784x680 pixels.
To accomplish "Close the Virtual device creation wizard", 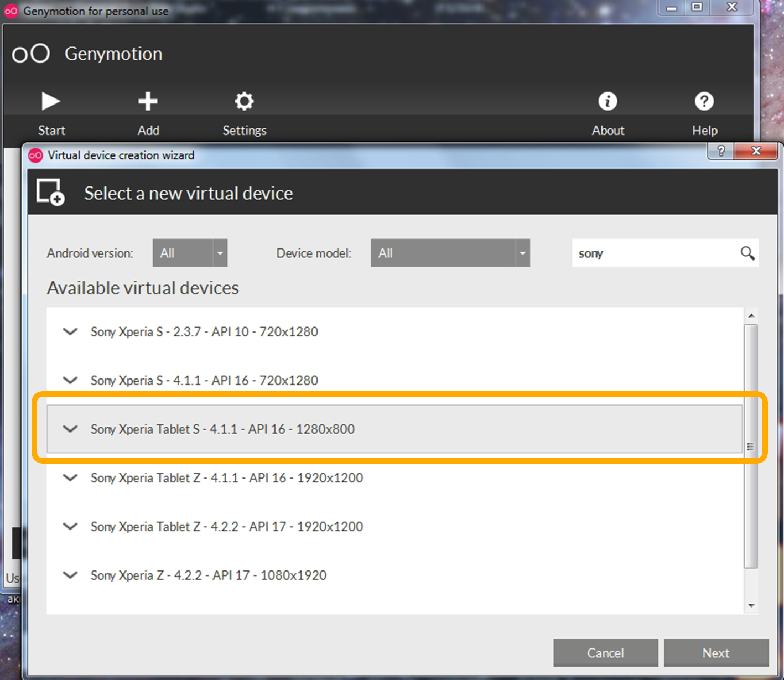I will 756,151.
